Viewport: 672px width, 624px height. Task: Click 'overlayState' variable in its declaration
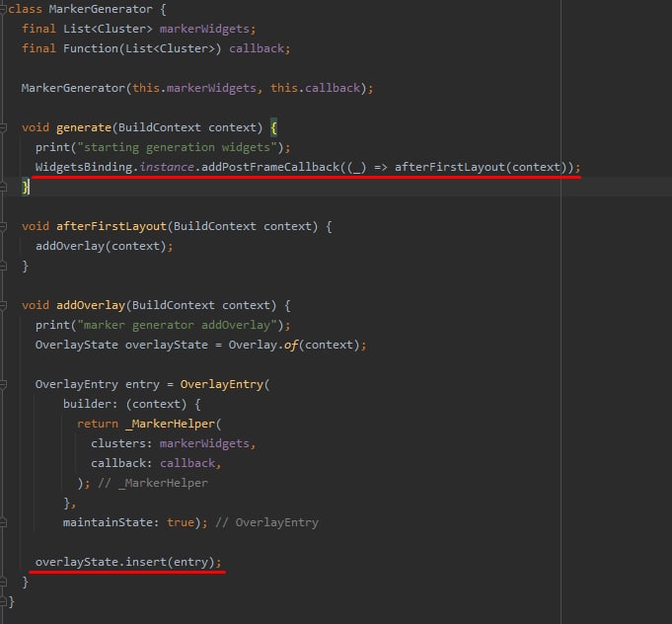click(x=167, y=345)
